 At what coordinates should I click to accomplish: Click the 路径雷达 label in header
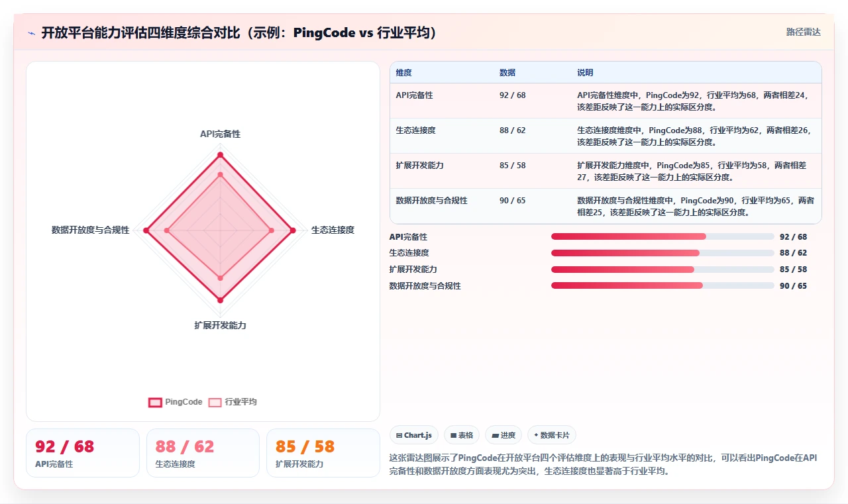(803, 32)
